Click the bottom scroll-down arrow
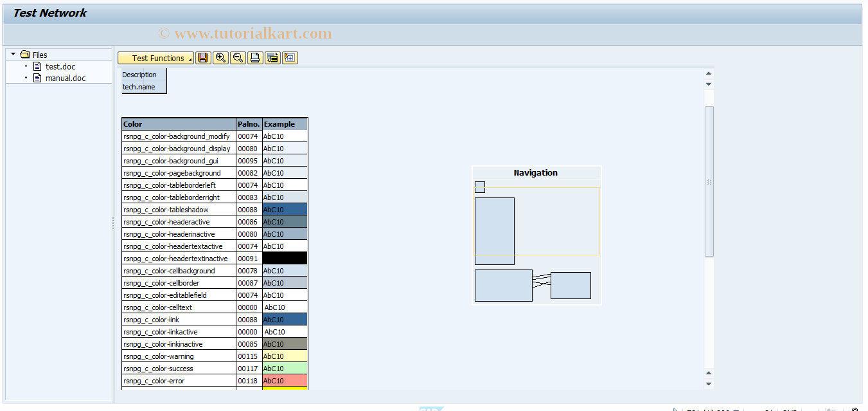This screenshot has width=868, height=411. [709, 384]
